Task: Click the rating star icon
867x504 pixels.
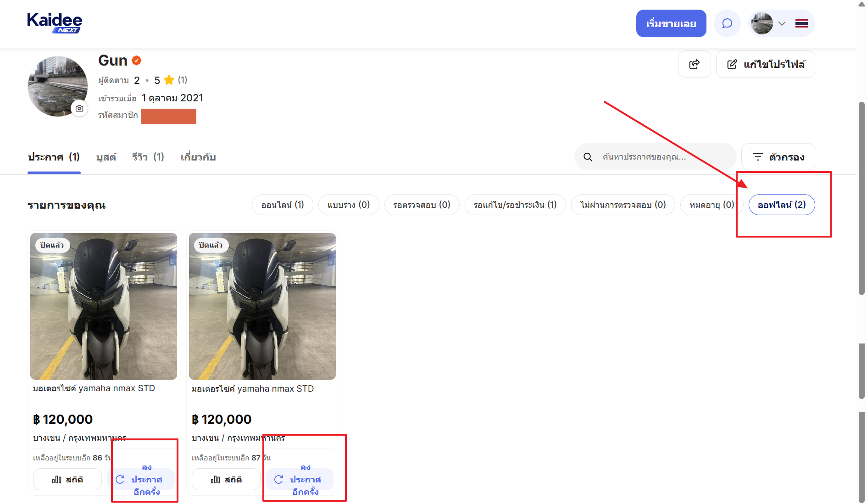Action: (x=169, y=80)
